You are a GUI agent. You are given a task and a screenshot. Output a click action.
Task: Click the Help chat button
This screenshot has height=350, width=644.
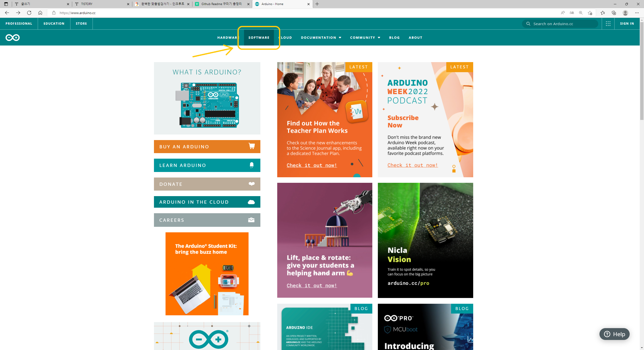pos(614,334)
